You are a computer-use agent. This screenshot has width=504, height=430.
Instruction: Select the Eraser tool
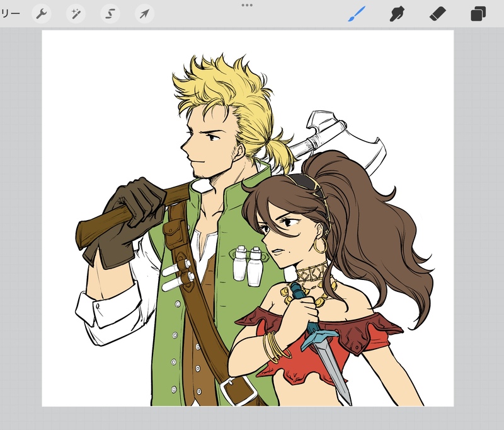[437, 13]
